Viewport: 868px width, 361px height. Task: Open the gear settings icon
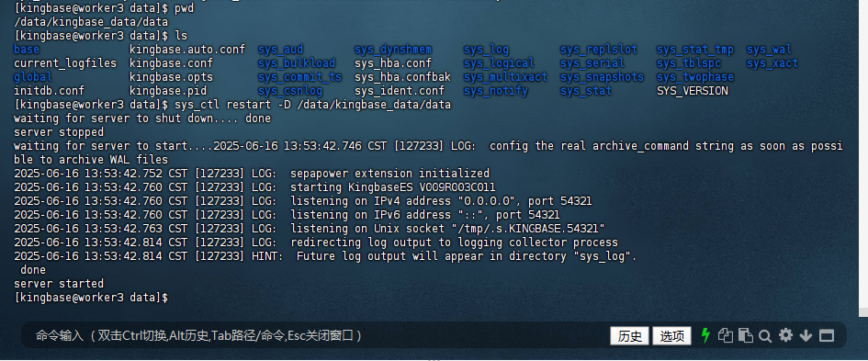(785, 335)
